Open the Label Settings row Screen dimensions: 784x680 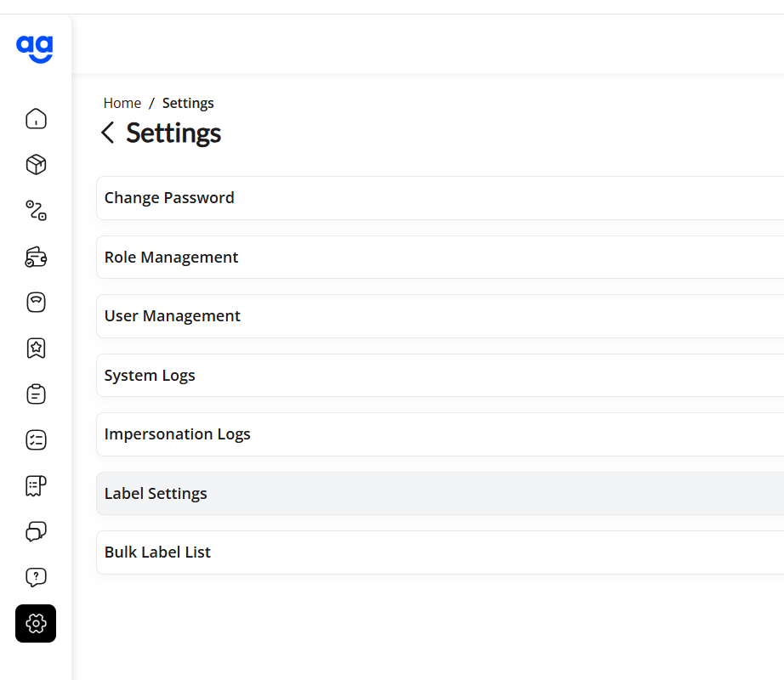440,494
